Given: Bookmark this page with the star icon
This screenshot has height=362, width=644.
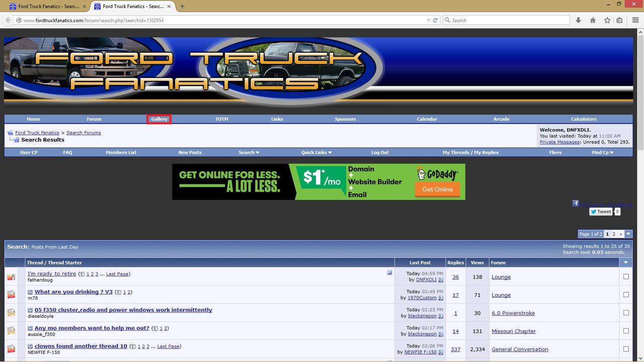Looking at the screenshot, I should coord(607,20).
